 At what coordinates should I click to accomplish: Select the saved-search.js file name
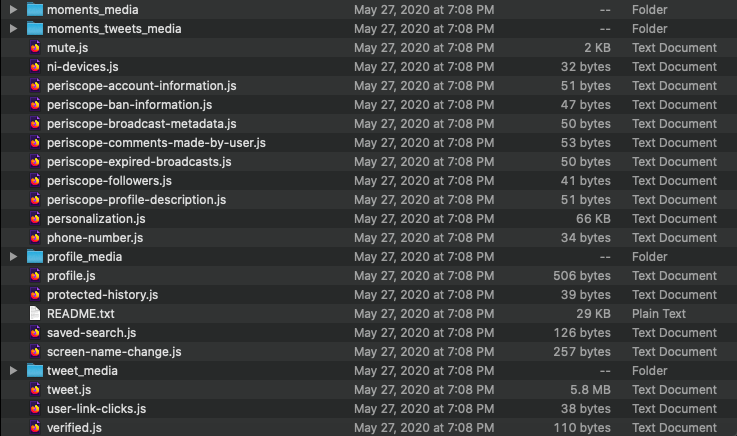click(x=91, y=333)
